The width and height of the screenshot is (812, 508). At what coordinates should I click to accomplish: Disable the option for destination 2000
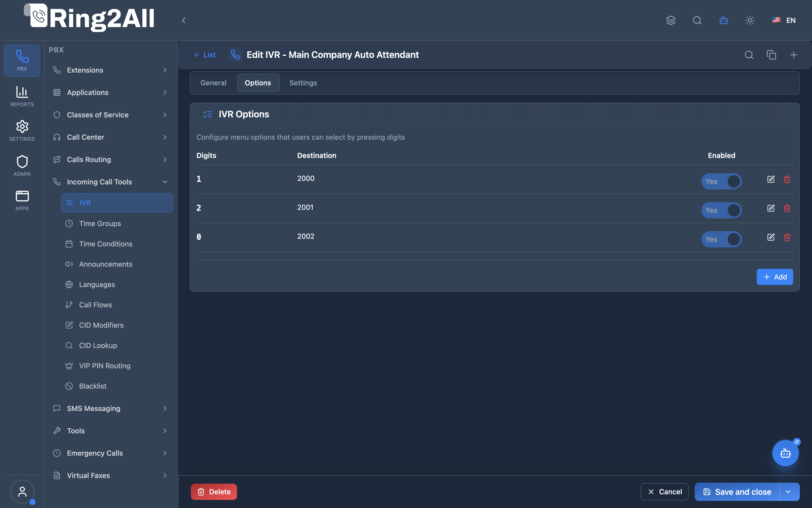click(x=721, y=181)
